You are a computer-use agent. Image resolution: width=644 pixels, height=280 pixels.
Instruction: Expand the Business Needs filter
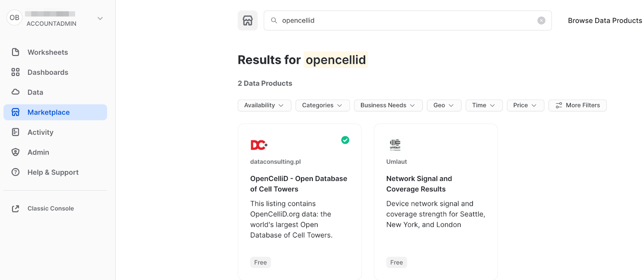coord(388,105)
